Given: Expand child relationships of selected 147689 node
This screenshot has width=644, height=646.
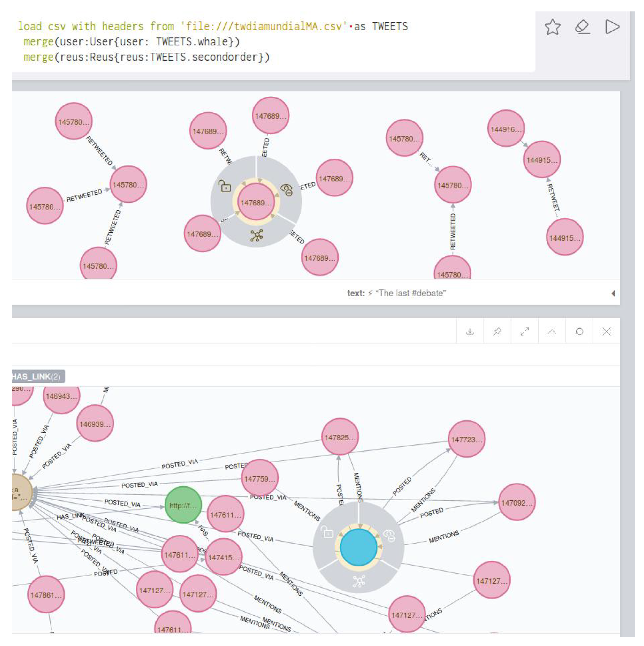Looking at the screenshot, I should click(256, 235).
